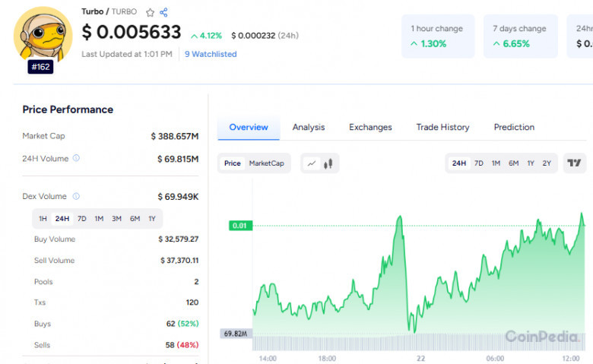Select 1Y chart timeframe
Image resolution: width=593 pixels, height=364 pixels.
(x=531, y=163)
